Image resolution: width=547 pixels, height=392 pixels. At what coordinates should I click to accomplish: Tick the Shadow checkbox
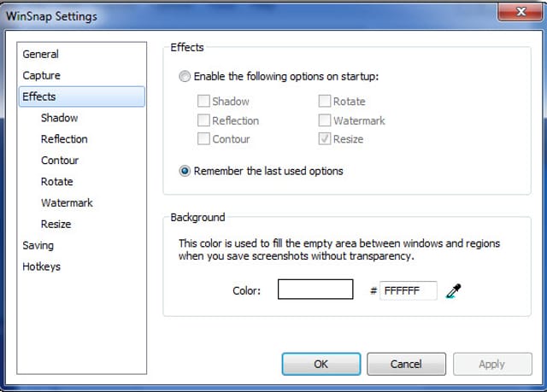coord(203,101)
